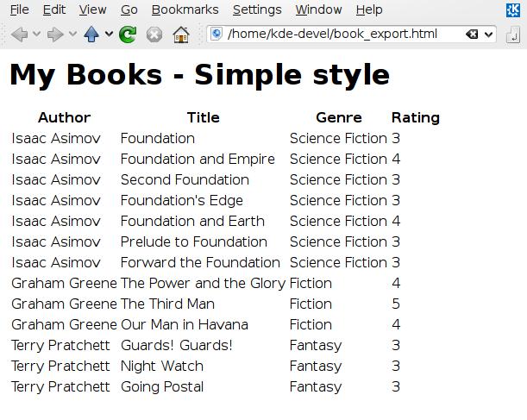
Task: Click the Rating column header
Action: pyautogui.click(x=415, y=117)
